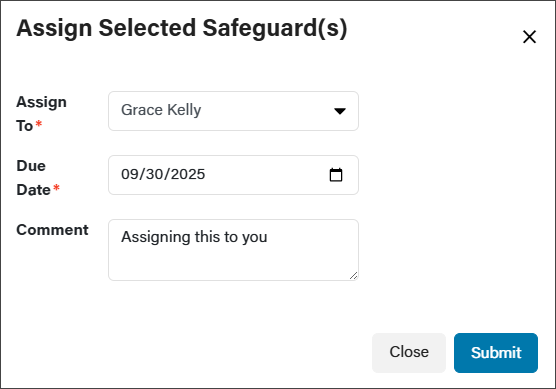
Task: Click the month segment 09 in Due Date
Action: pyautogui.click(x=129, y=174)
